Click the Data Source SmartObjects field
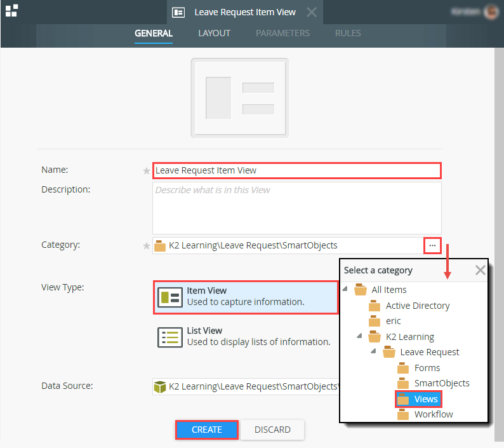 [246, 386]
